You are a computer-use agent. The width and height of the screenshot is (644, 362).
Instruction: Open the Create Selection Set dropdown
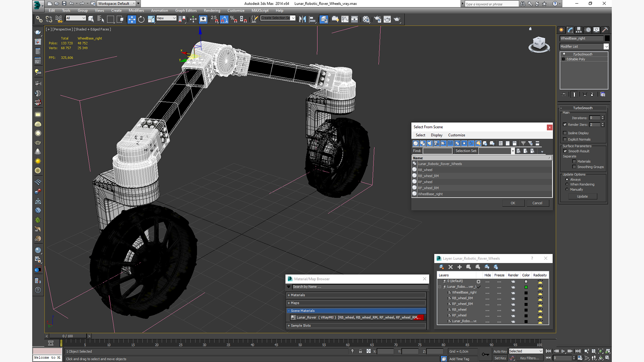point(293,18)
